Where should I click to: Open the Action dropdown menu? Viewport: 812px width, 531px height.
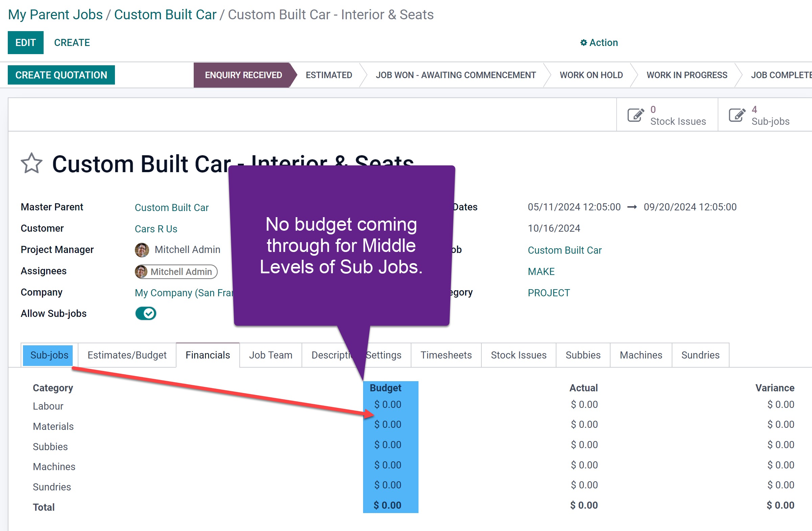coord(603,43)
